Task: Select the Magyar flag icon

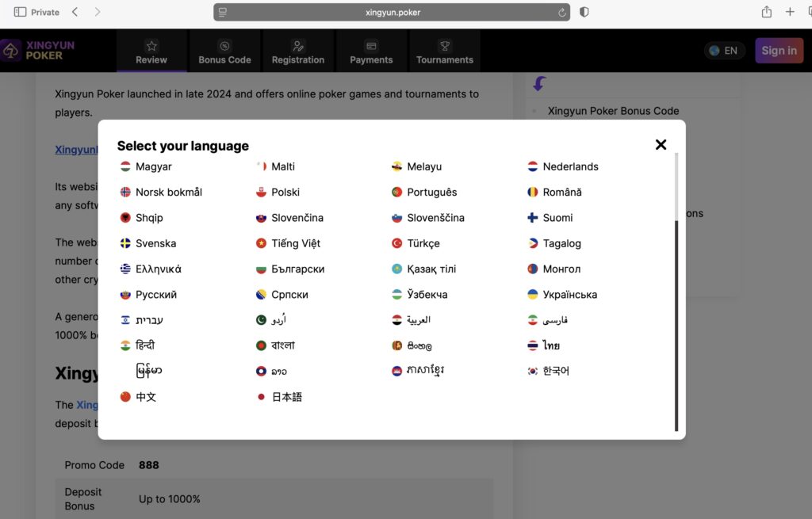Action: point(125,166)
